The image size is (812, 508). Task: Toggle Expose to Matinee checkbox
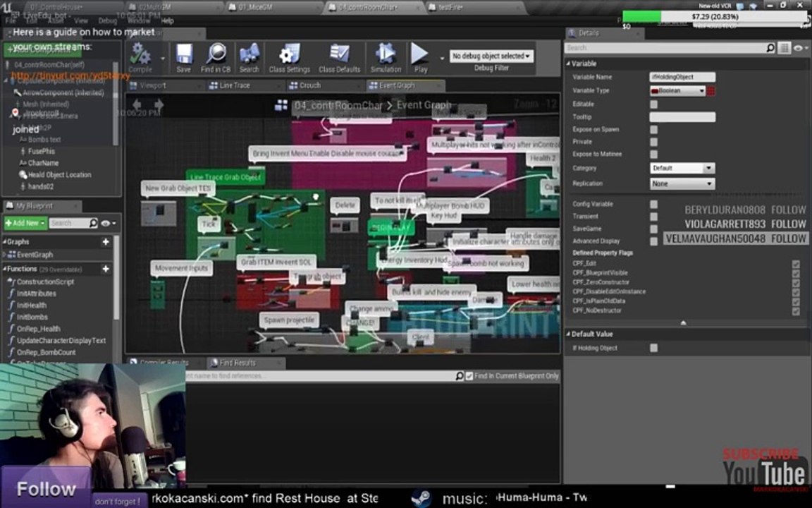pyautogui.click(x=654, y=155)
